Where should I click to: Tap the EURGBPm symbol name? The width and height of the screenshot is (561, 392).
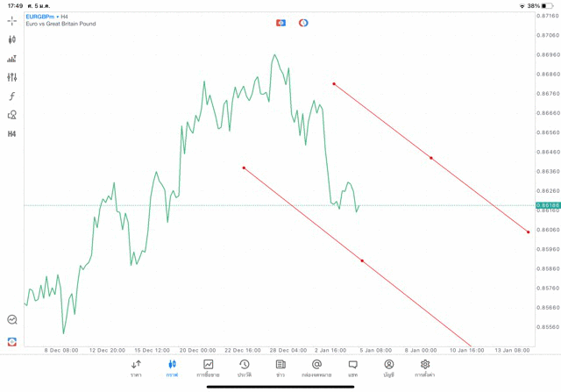(x=41, y=16)
